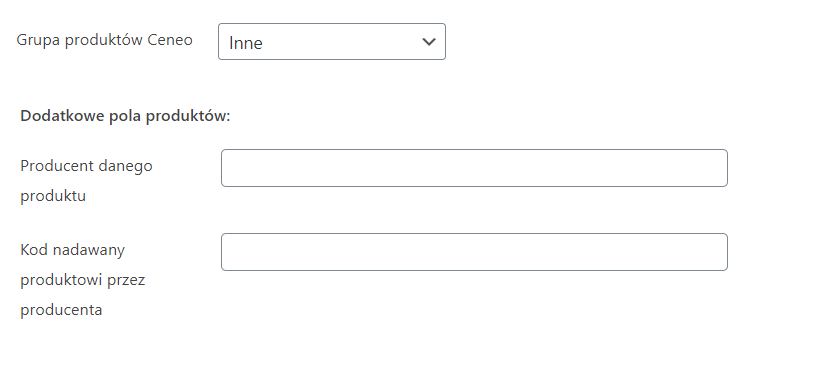Focus the Producent danego produktu text field
This screenshot has height=380, width=839.
[474, 168]
